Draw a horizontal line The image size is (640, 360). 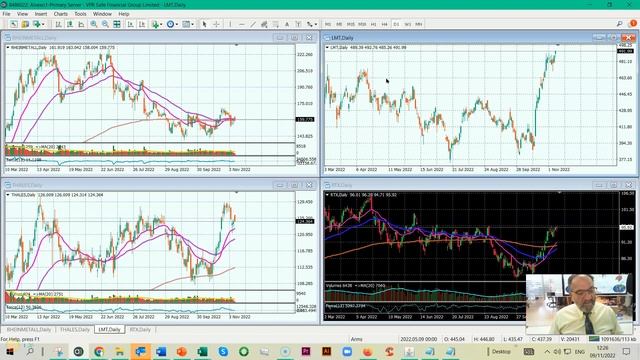tap(242, 24)
